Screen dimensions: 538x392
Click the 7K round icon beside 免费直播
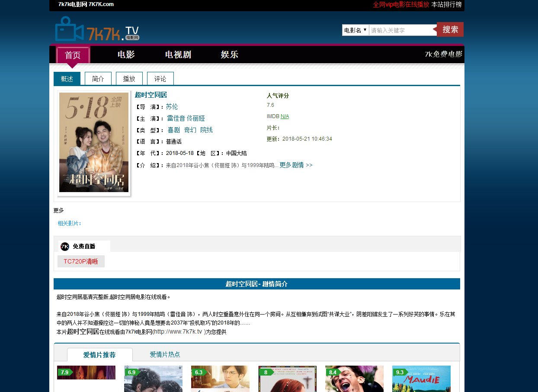[x=65, y=247]
